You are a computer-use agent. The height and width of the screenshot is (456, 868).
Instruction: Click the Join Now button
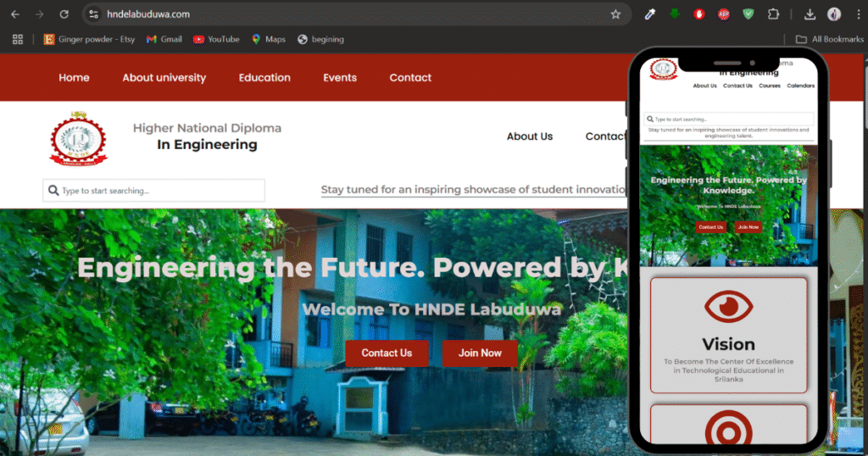pyautogui.click(x=480, y=353)
